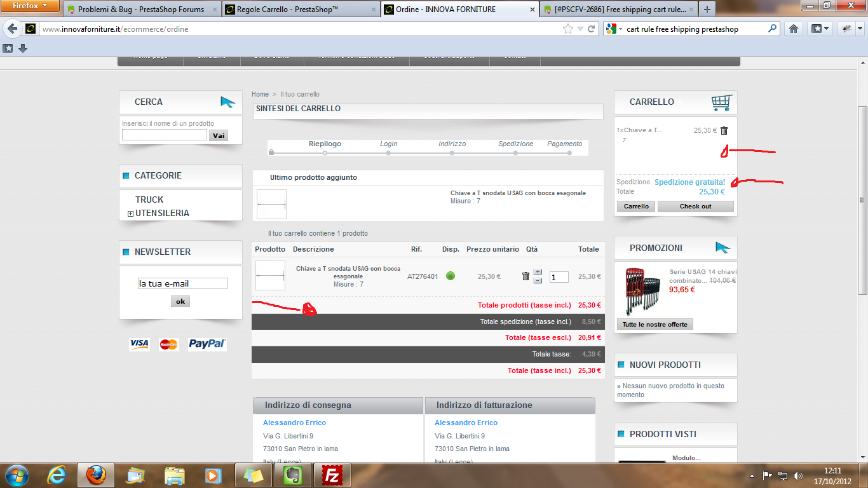This screenshot has width=868, height=488.
Task: Switch to the PSCFV-2686 Free shipping tab
Action: click(x=618, y=10)
